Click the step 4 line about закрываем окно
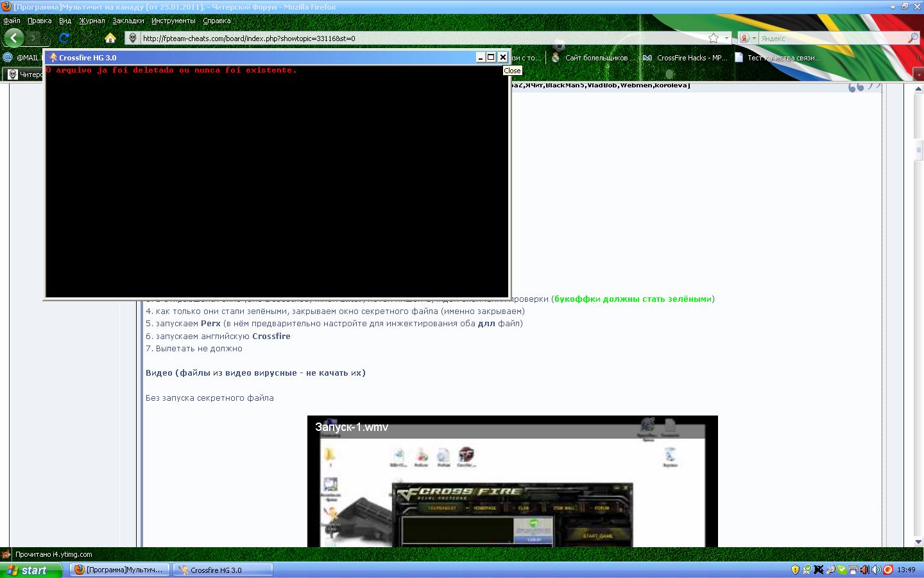This screenshot has width=924, height=578. pyautogui.click(x=335, y=311)
